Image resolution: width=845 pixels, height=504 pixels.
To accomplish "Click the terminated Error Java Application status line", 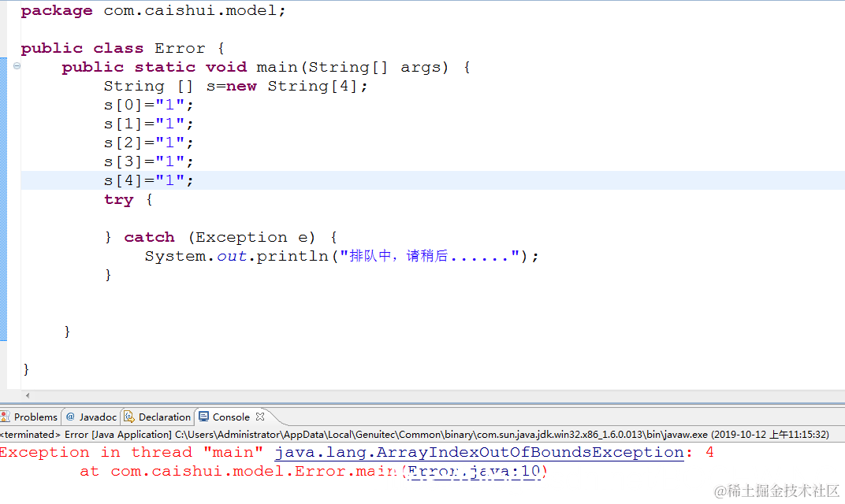I will pos(415,435).
